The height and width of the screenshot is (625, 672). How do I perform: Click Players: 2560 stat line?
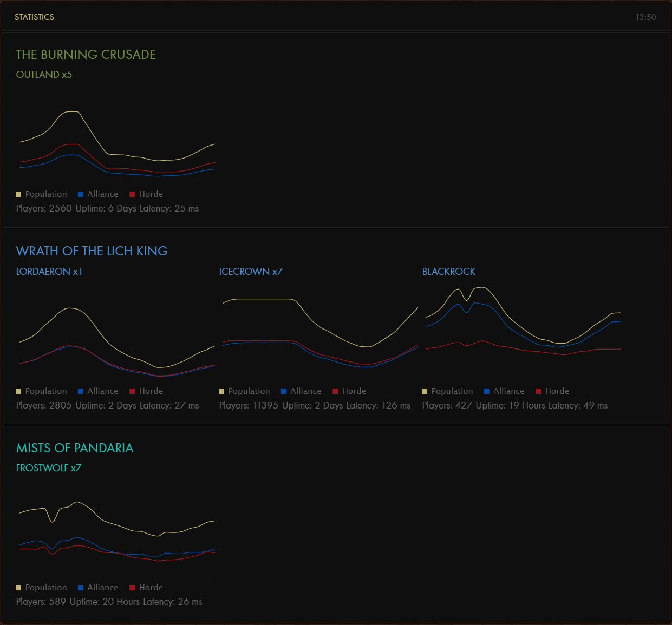click(x=108, y=208)
